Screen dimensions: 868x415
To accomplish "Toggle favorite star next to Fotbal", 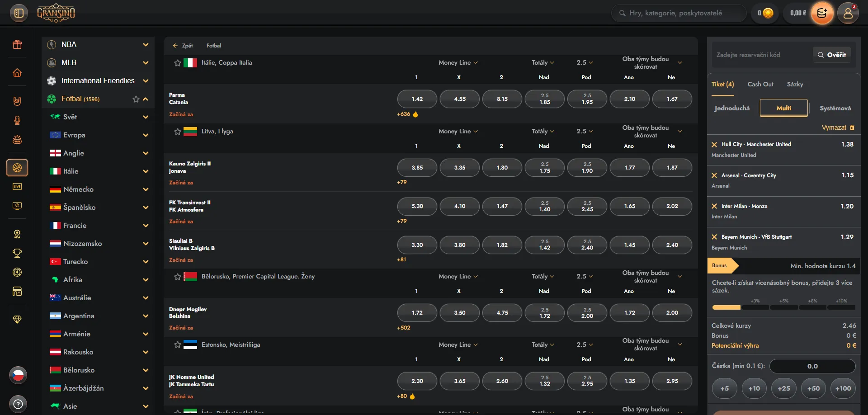I will tap(136, 99).
